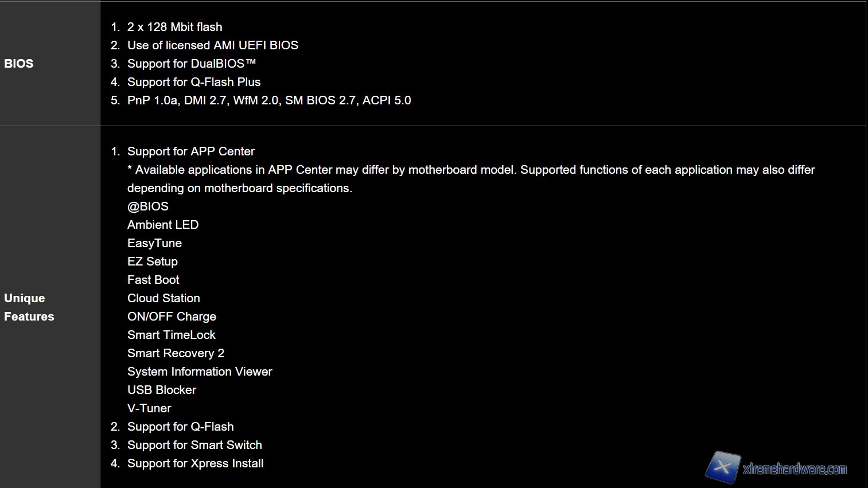Click the "Support for Q-Flash Plus" entry
Image resolution: width=868 pixels, height=488 pixels.
click(x=193, y=82)
